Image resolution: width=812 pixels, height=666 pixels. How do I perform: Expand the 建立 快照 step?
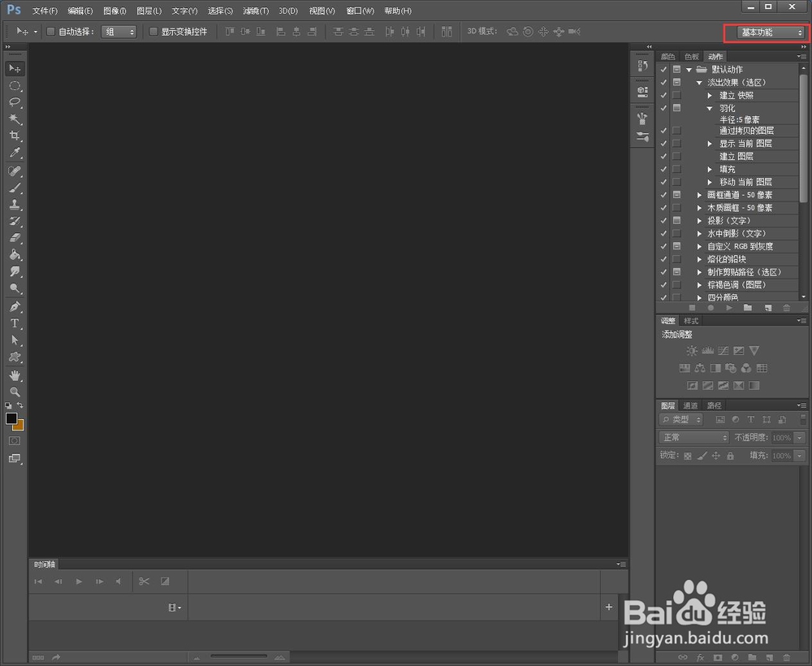710,95
